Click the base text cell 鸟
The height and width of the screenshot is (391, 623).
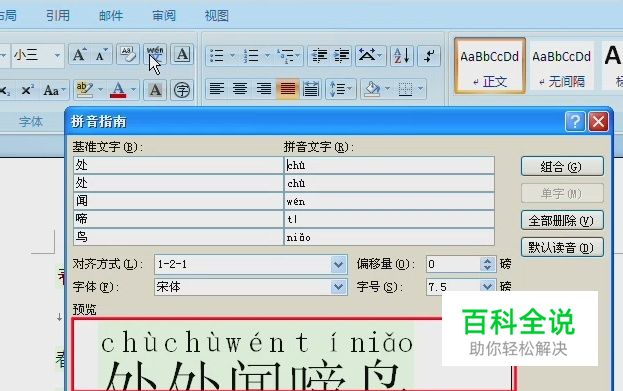tap(178, 237)
